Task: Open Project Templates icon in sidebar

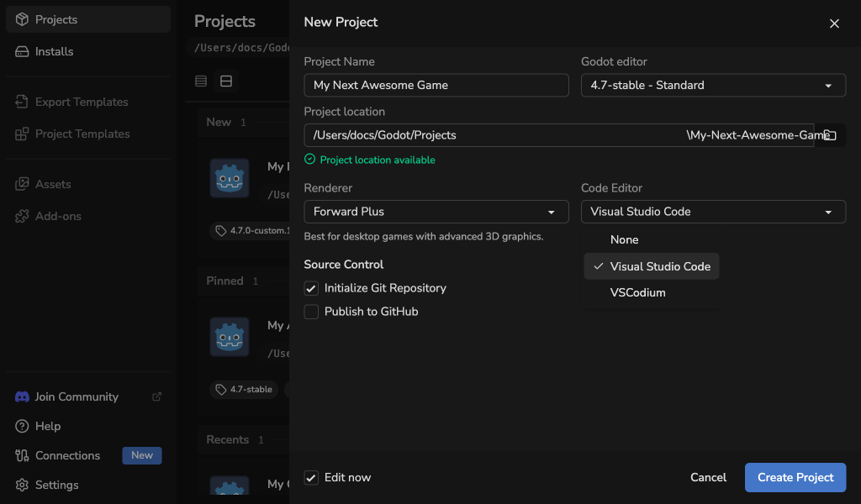Action: click(x=22, y=134)
